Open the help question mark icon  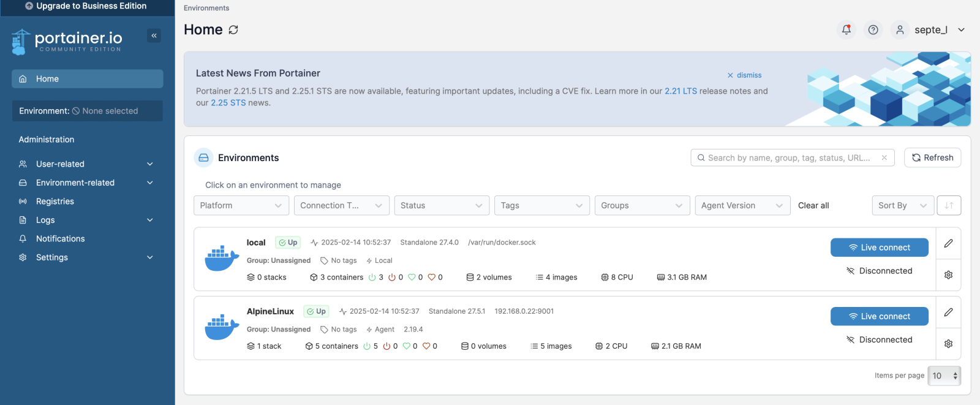pos(873,29)
